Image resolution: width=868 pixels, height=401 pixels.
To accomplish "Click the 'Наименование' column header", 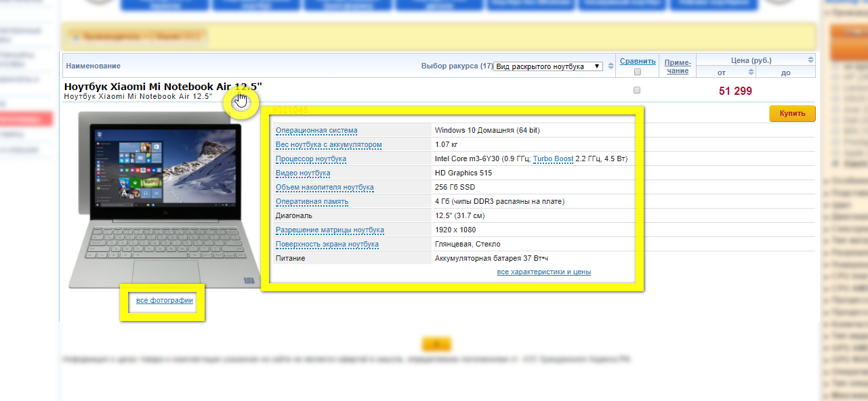I will pyautogui.click(x=94, y=66).
